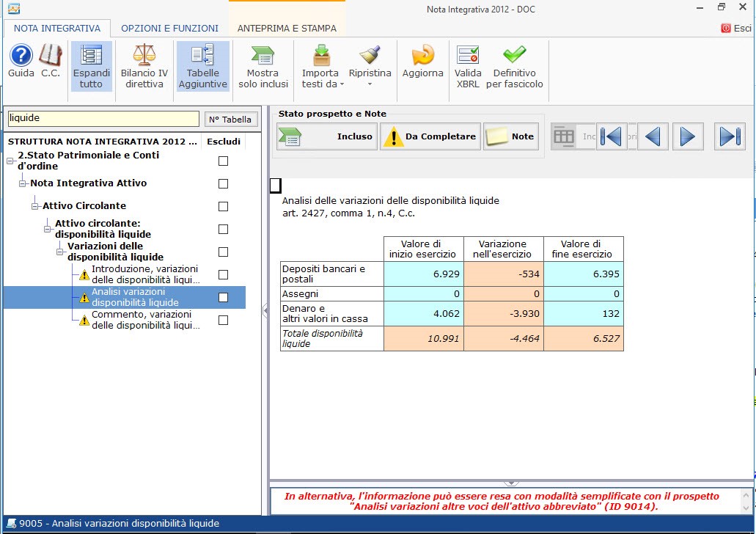Screen dimensions: 756x534
Task: Switch to OPZIONI E FUNZIONI tab
Action: click(169, 29)
